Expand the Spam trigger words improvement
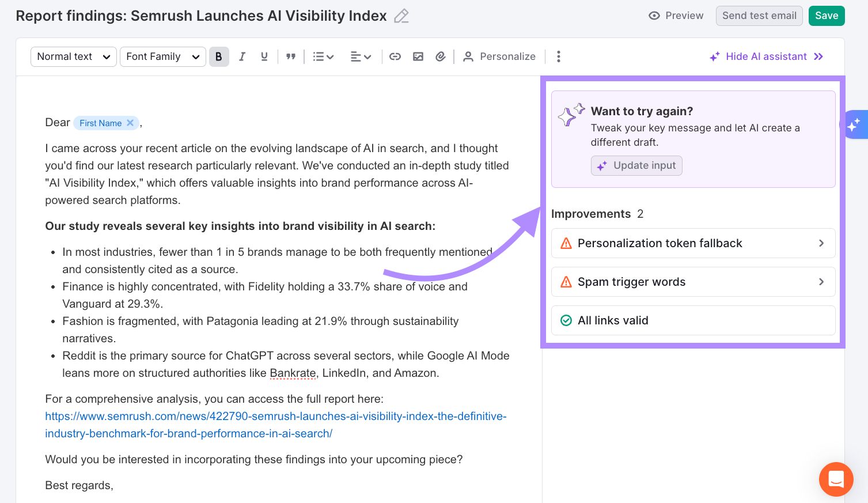Screen dimensions: 868x503 (x=693, y=281)
